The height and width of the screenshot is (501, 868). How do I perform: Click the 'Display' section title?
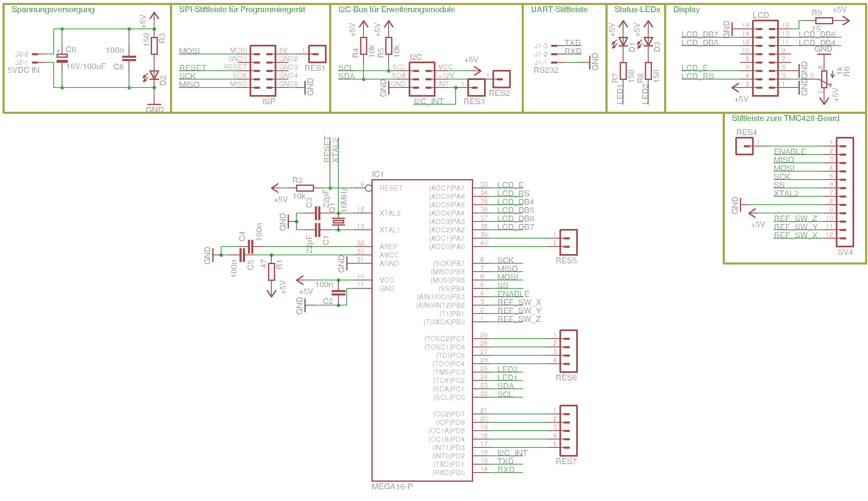coord(686,10)
